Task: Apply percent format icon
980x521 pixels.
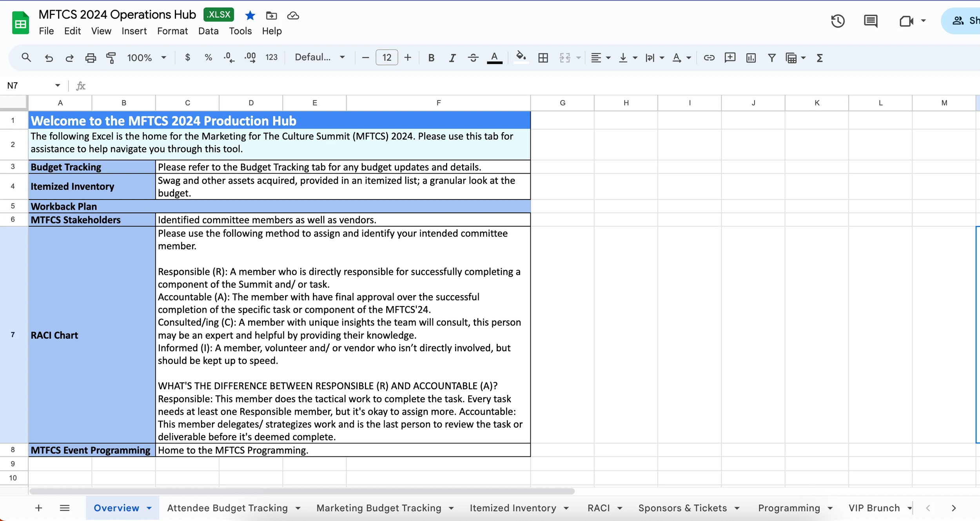Action: coord(209,58)
